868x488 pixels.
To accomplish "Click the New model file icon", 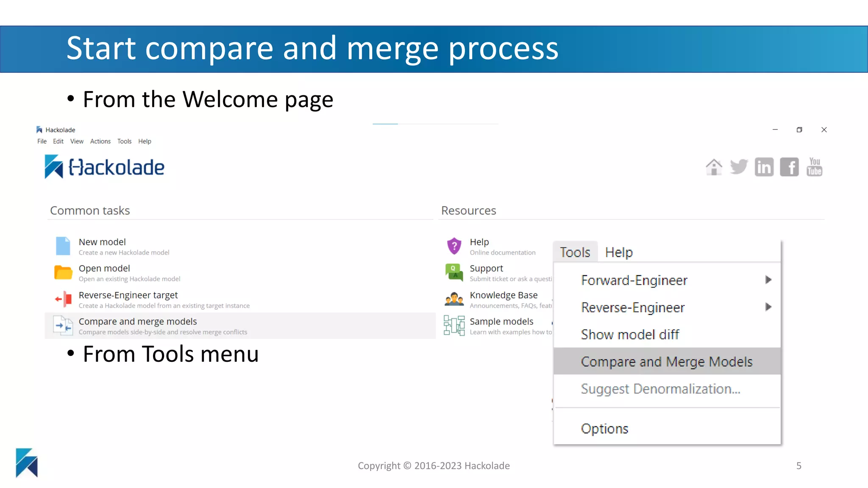I will (63, 246).
